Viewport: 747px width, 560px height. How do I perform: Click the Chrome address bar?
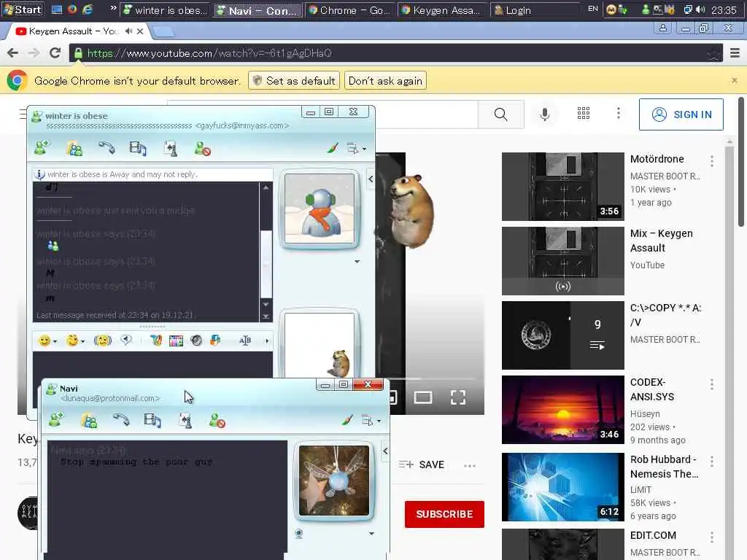point(396,52)
